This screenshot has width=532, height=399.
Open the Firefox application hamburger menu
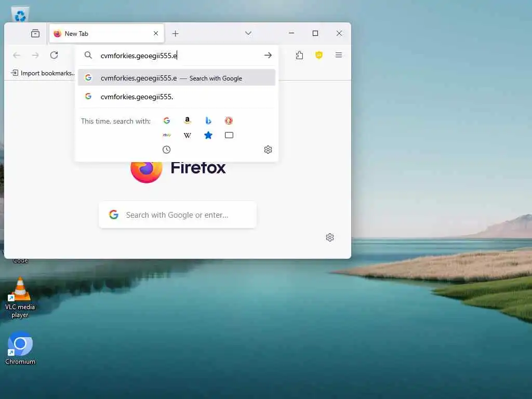tap(338, 55)
